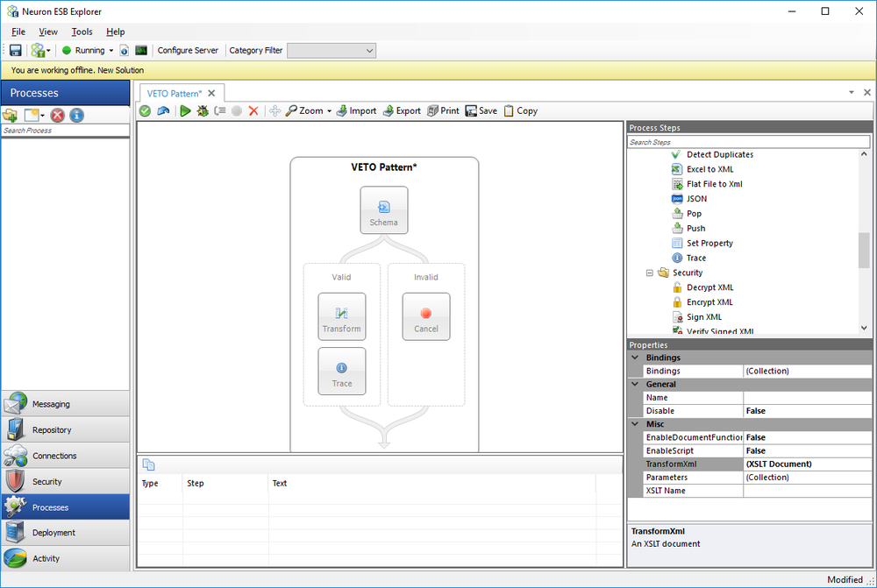This screenshot has width=877, height=588.
Task: Click the green validate checkmark in designer toolbar
Action: click(x=146, y=110)
